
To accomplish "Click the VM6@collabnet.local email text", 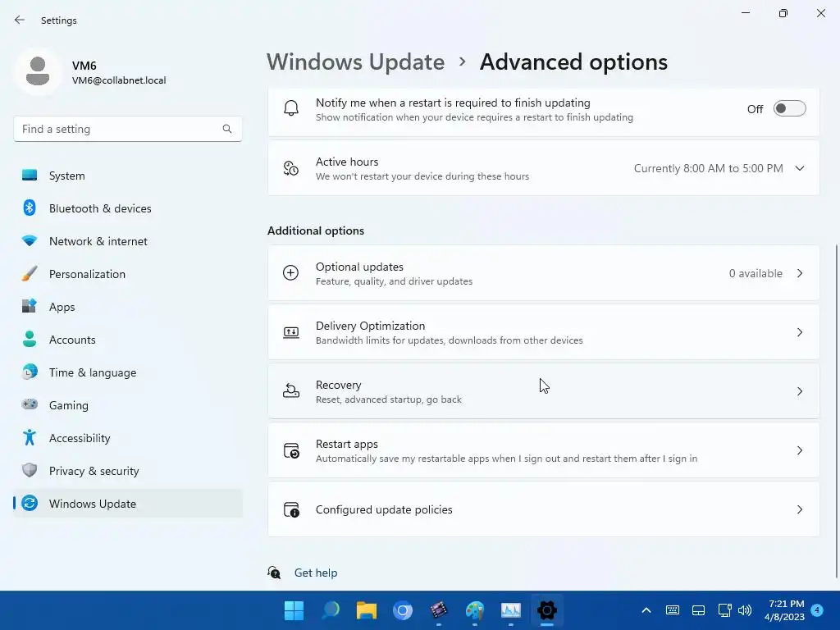I will point(119,80).
